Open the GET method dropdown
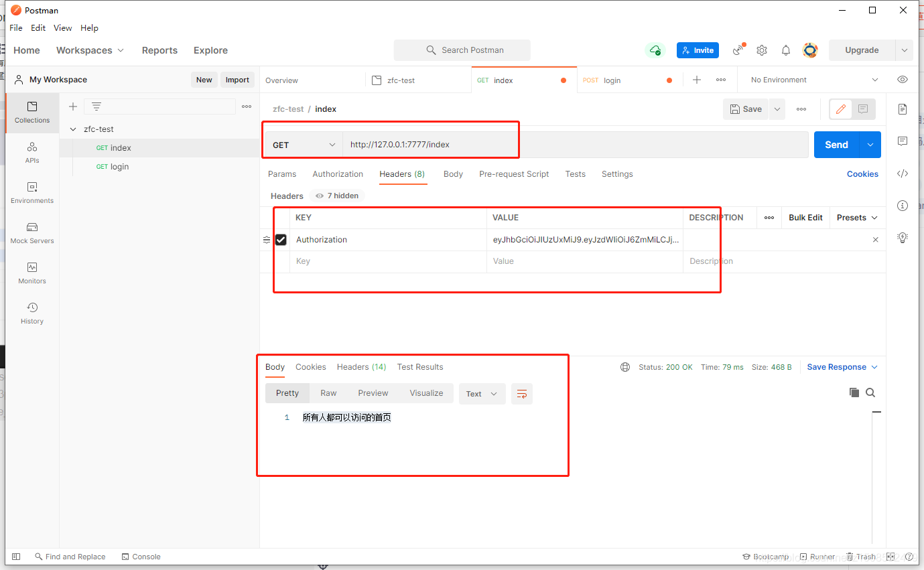Screen dimensions: 924x570 click(304, 145)
